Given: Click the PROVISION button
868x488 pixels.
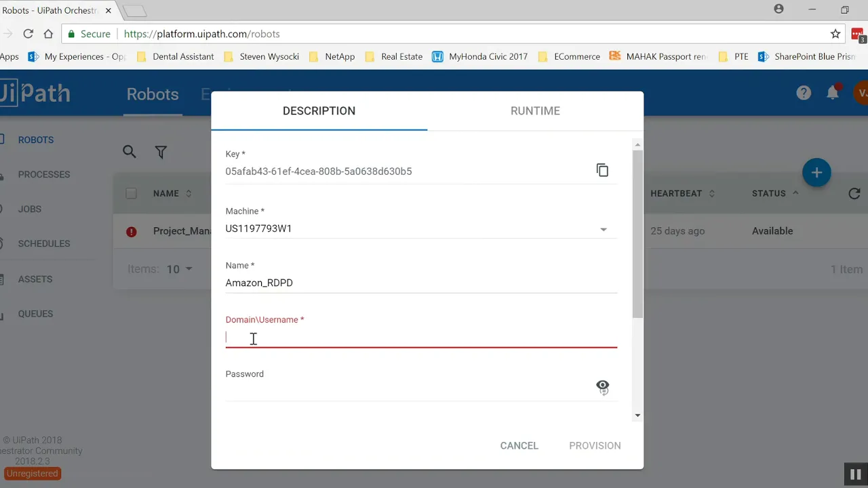Looking at the screenshot, I should click(595, 445).
